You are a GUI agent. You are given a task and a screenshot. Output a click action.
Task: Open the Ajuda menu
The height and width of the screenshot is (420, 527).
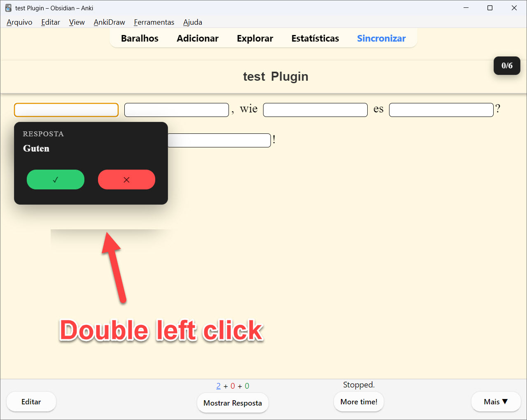(193, 22)
